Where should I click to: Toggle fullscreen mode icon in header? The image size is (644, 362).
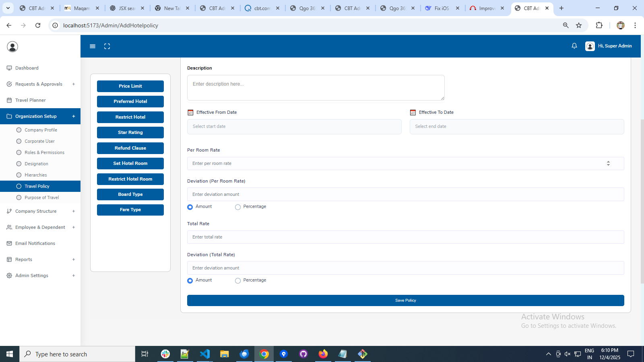[107, 46]
